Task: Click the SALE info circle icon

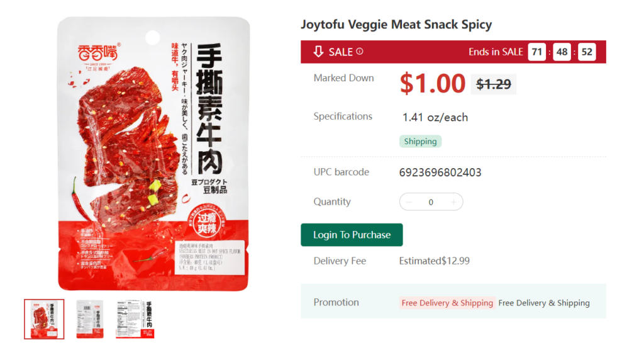Action: click(359, 52)
